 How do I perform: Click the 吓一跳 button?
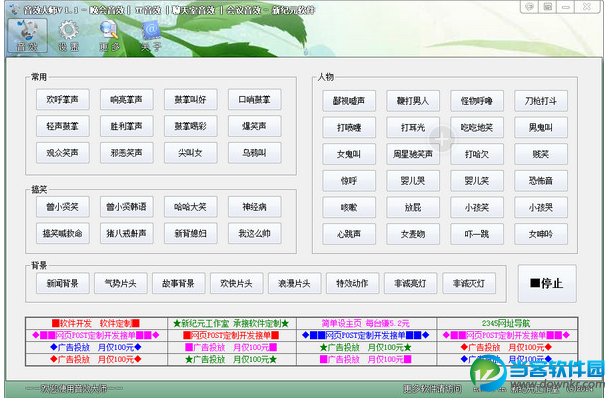click(x=477, y=234)
